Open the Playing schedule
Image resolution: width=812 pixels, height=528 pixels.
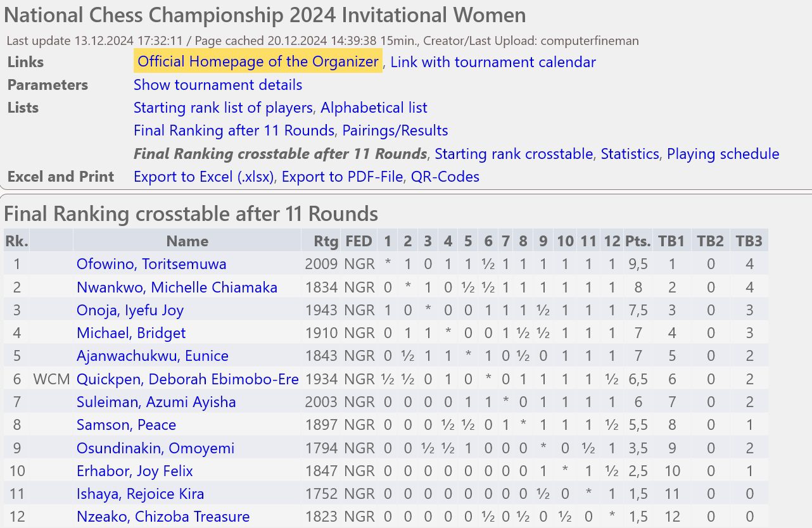[x=723, y=154]
